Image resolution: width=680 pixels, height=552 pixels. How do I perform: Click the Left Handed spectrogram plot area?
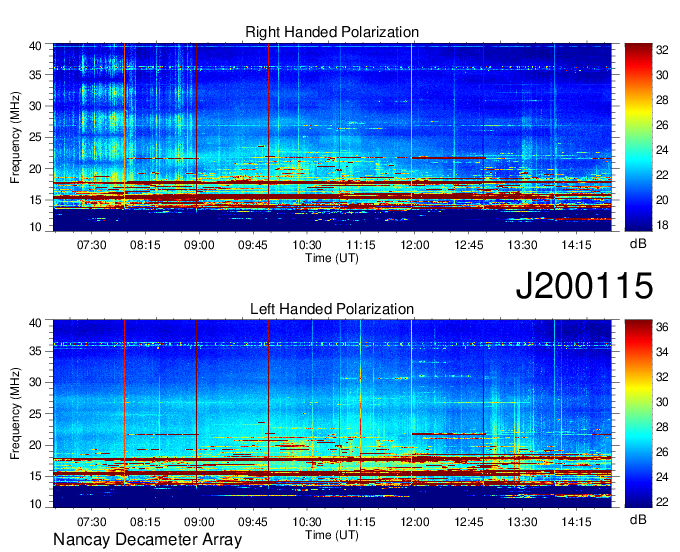pos(332,414)
